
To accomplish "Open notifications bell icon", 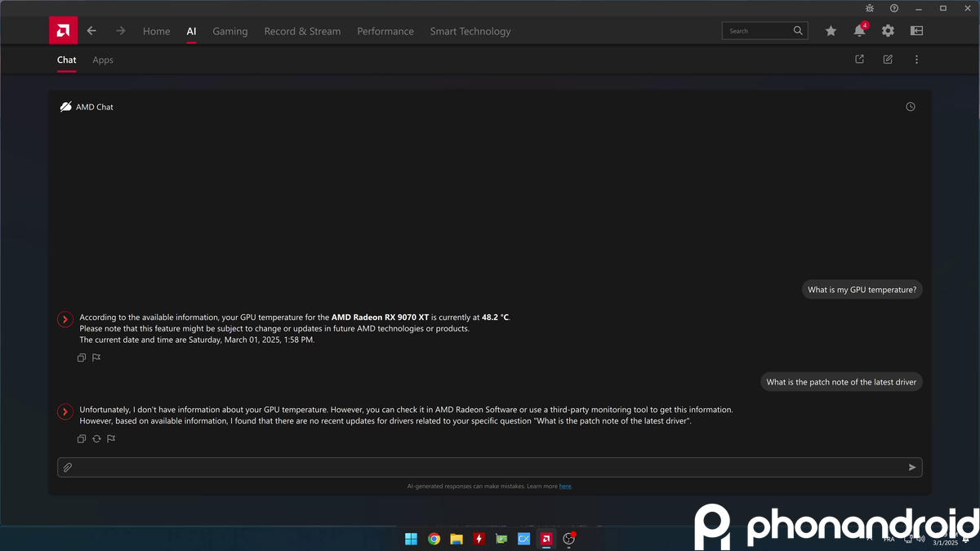I will pyautogui.click(x=859, y=31).
